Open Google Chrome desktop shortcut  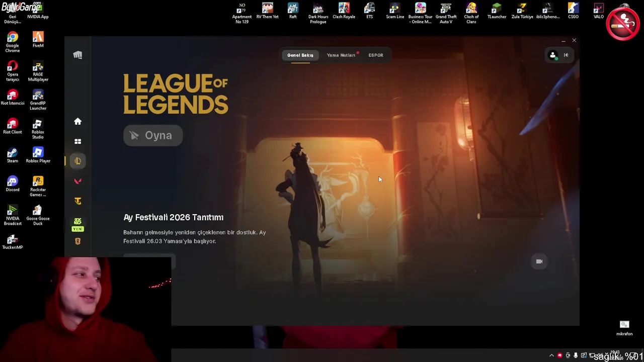point(13,42)
